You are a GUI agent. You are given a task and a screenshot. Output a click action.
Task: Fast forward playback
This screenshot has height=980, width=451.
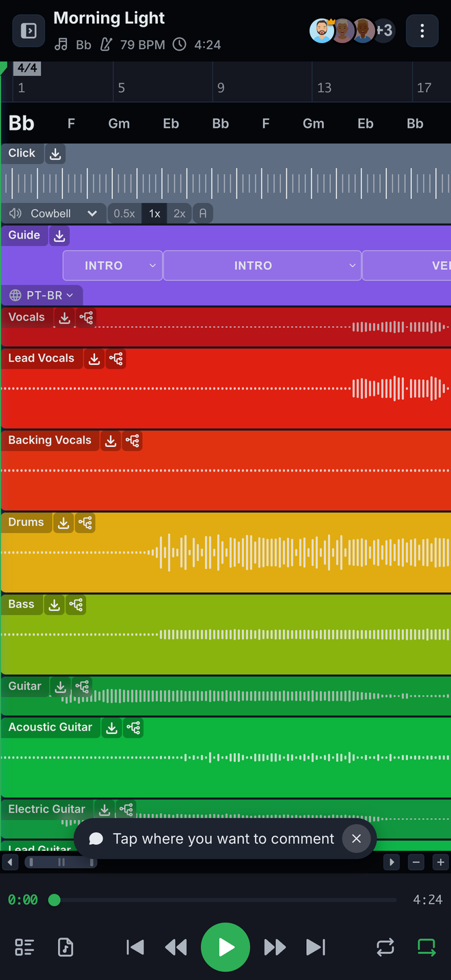tap(275, 947)
